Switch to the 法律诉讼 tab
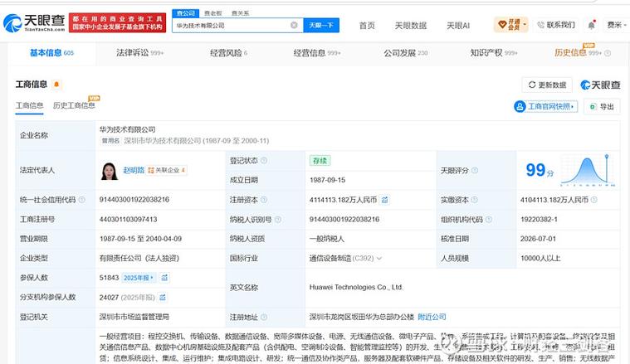 point(139,52)
